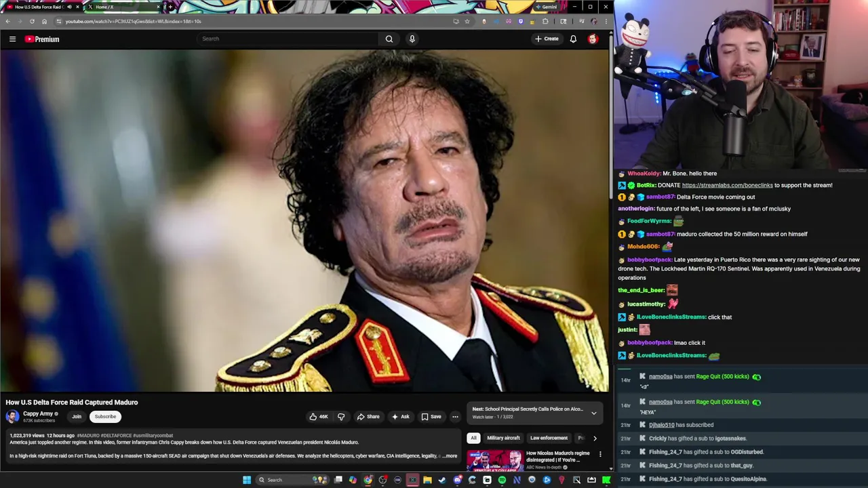
Task: Click Djhalo510 has subscribed event
Action: (681, 425)
